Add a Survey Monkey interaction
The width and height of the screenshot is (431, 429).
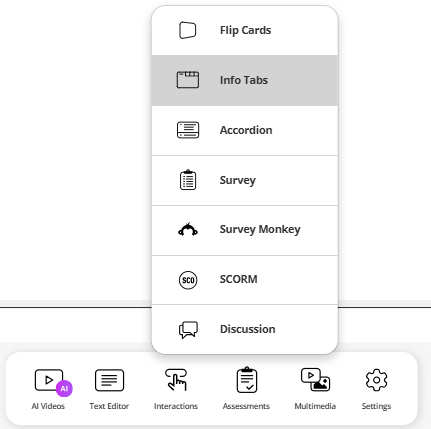(x=245, y=230)
